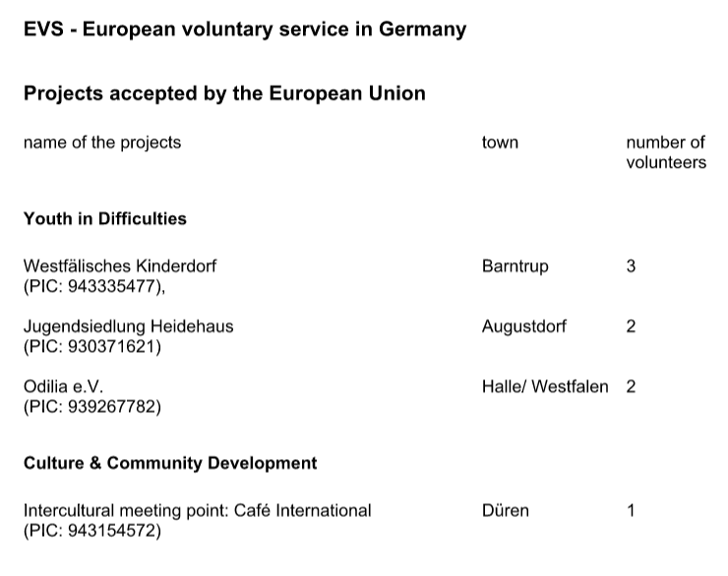Select the 'Culture & Community Development' heading

170,462
